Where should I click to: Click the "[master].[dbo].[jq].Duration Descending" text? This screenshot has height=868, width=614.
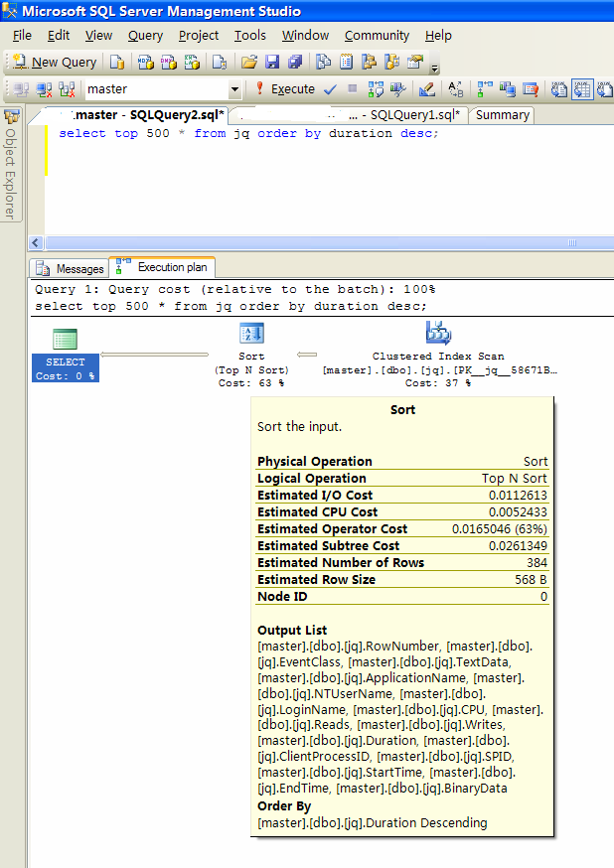(x=372, y=823)
